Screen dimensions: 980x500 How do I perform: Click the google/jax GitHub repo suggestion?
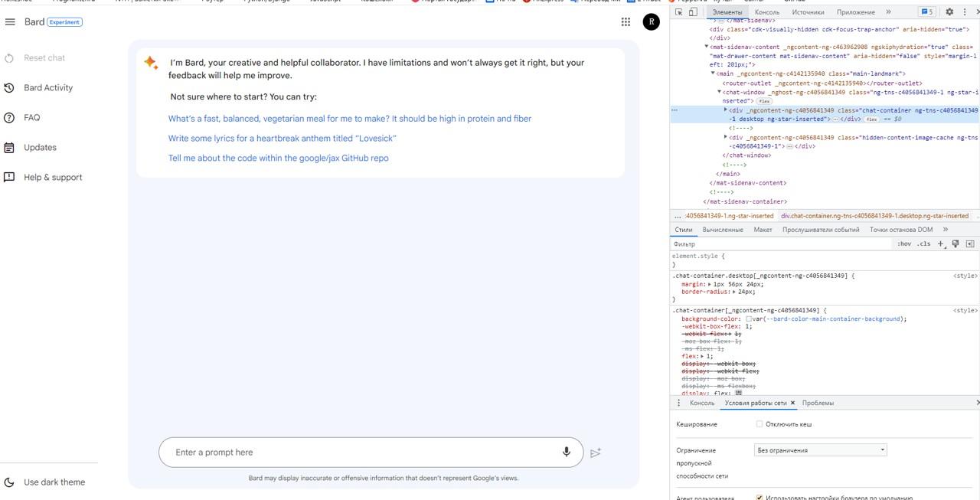[279, 158]
